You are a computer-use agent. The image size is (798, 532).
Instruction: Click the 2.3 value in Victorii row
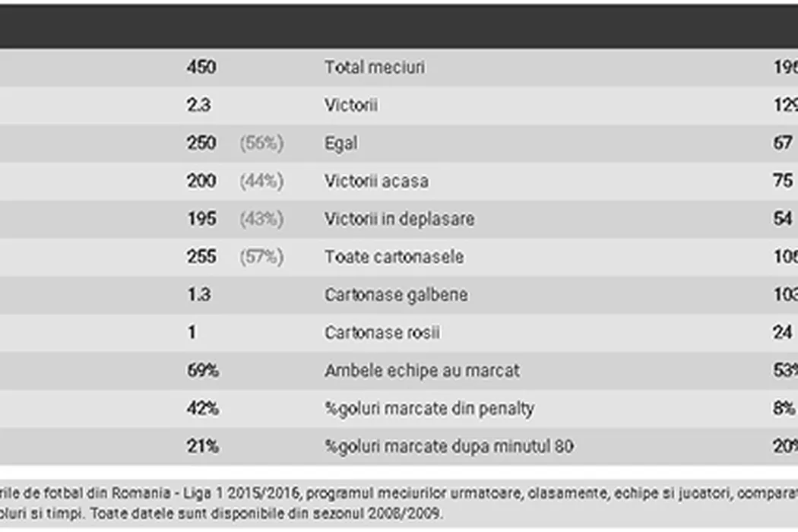[x=198, y=105]
